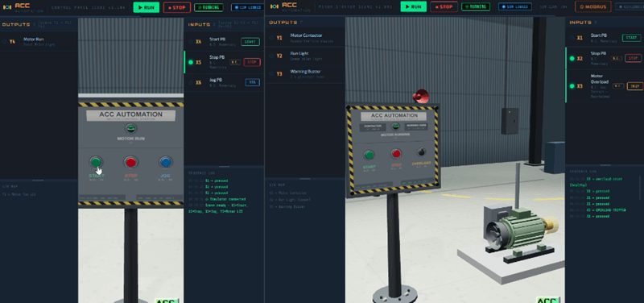
Task: Click the green START pushbutton on left 3D panel
Action: pos(96,161)
